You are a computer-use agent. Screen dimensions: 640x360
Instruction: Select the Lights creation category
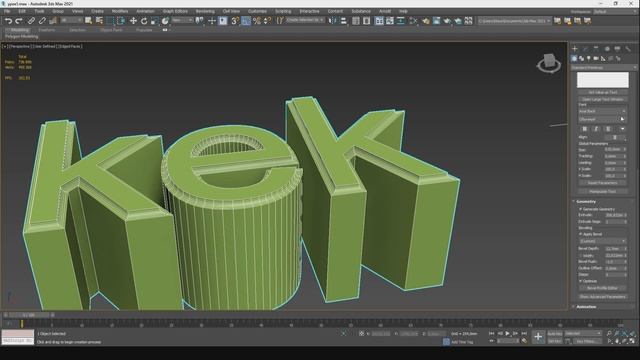tap(589, 58)
